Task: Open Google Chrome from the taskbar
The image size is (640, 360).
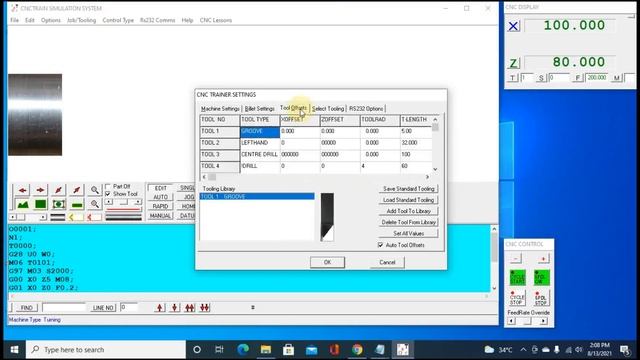Action: 357,349
